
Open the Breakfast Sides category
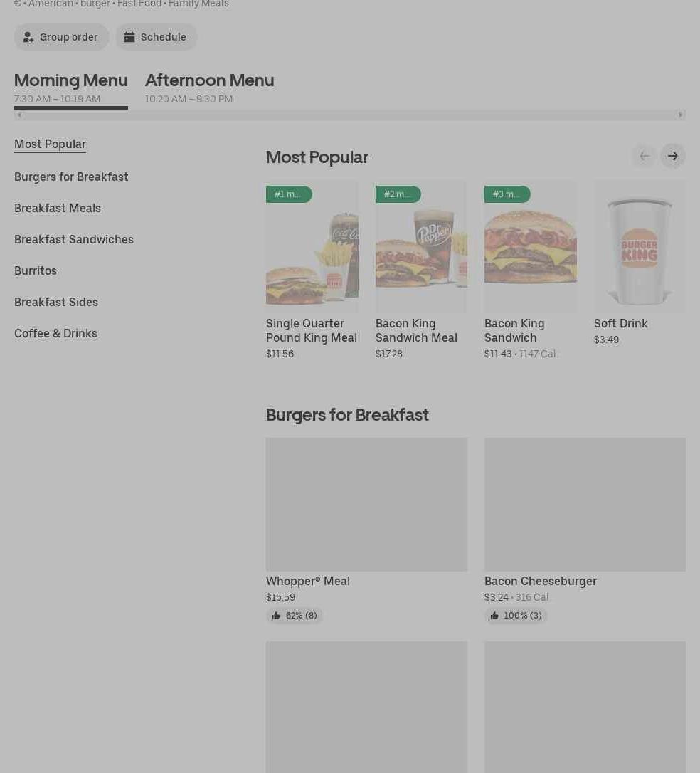point(56,302)
